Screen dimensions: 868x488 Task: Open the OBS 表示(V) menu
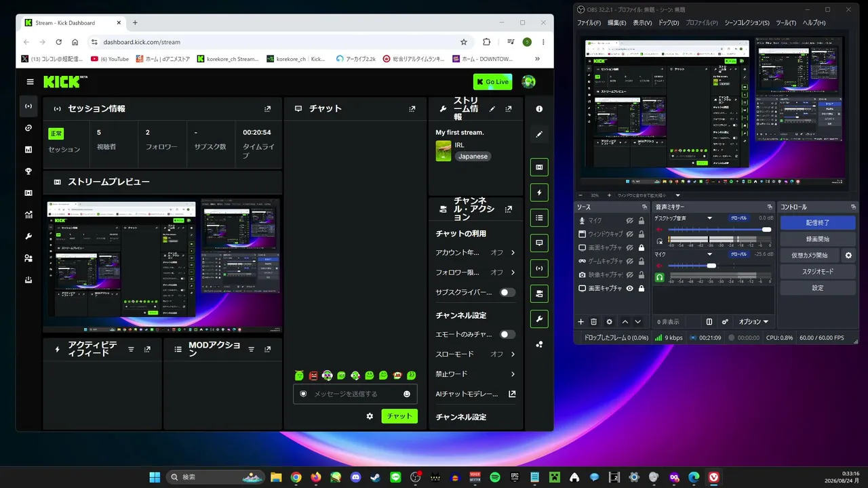(x=643, y=23)
